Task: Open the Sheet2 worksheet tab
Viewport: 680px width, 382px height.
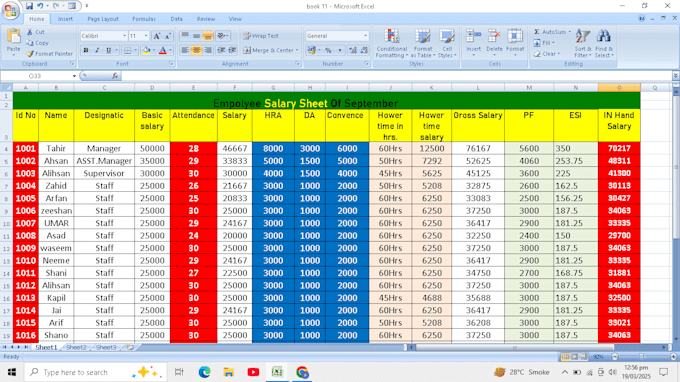Action: pyautogui.click(x=76, y=347)
